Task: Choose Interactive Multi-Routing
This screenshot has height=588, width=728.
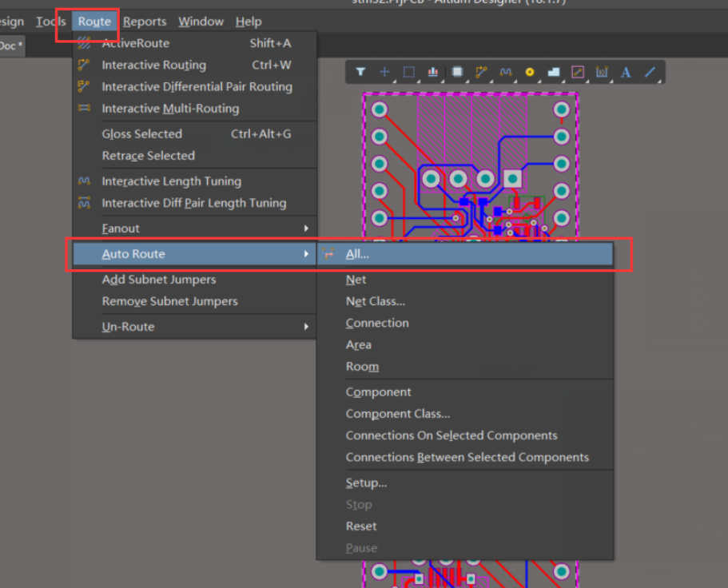Action: [194, 109]
